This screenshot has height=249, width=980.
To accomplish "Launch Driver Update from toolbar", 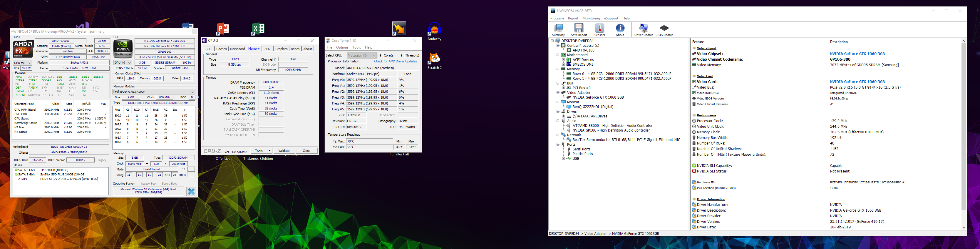I will pos(643,30).
